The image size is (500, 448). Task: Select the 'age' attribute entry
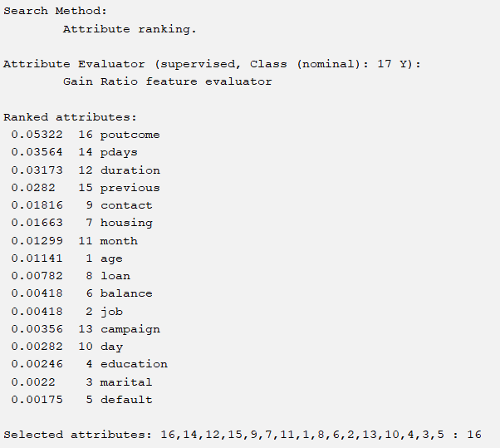111,258
